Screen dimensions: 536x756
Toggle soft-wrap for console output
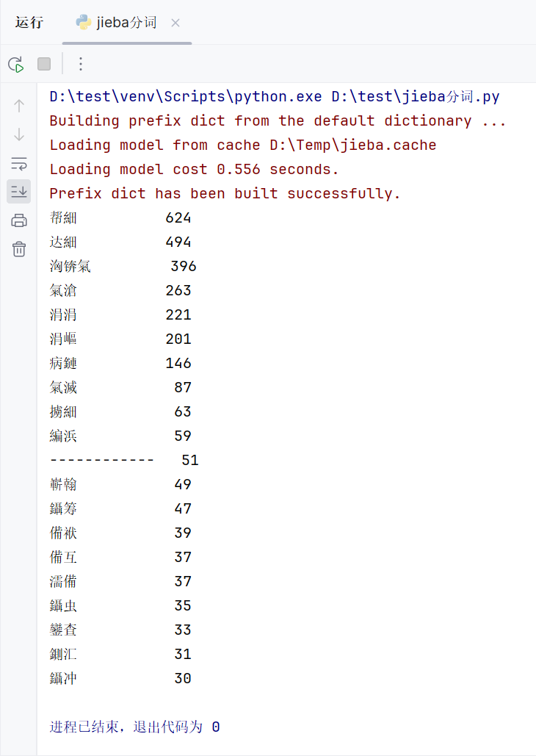coord(19,163)
